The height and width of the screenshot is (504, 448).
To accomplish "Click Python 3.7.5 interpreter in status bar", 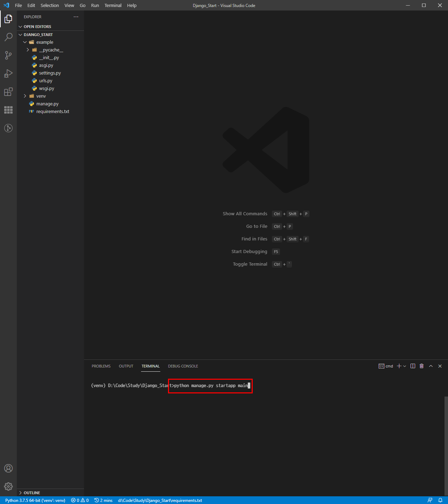I will tap(35, 500).
